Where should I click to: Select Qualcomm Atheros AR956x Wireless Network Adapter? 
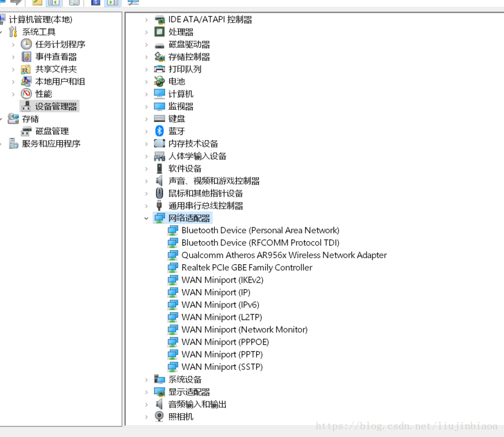point(284,255)
